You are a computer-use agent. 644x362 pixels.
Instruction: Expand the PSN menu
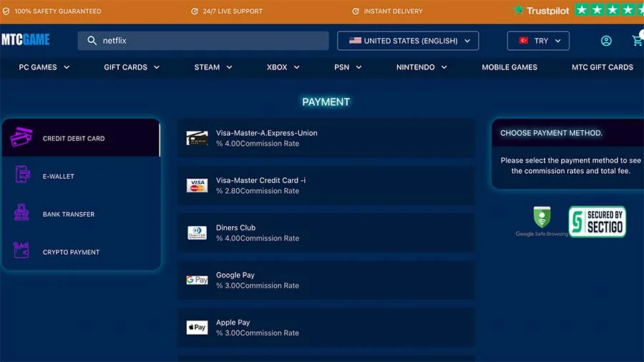(348, 67)
